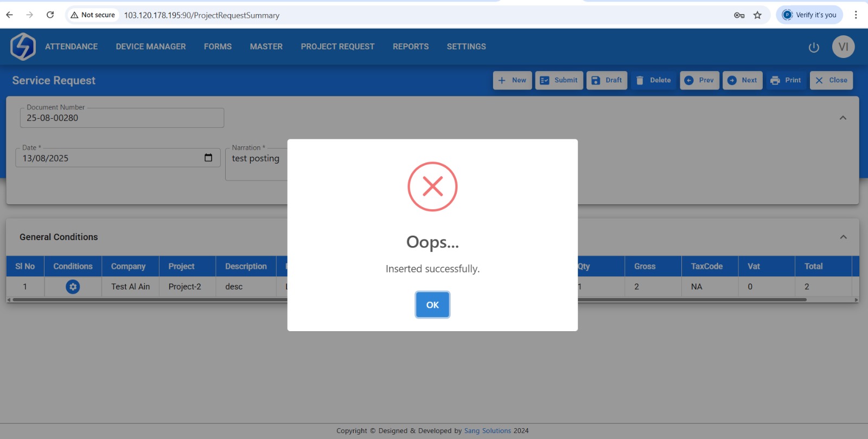Bookmark this page with the star icon
The height and width of the screenshot is (439, 868).
(757, 15)
